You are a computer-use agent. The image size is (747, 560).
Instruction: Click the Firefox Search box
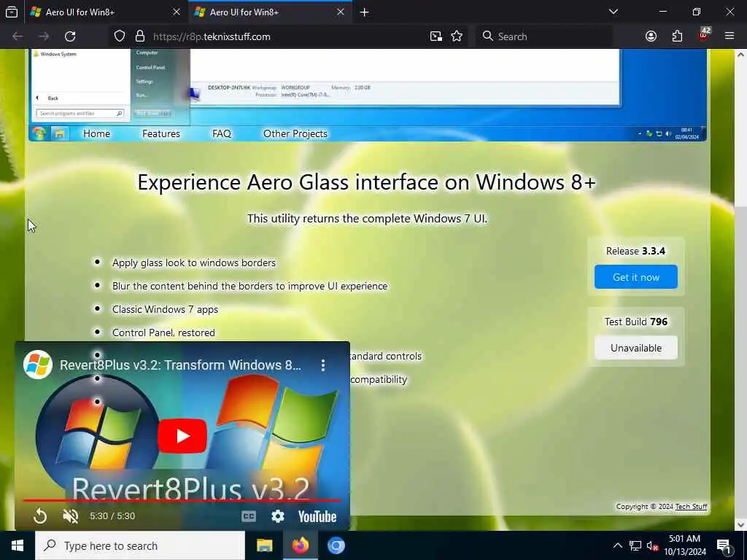coord(544,36)
